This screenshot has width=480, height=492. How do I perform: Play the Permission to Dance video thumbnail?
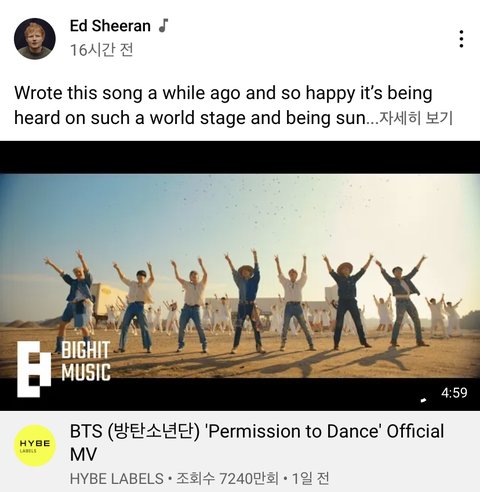240,276
